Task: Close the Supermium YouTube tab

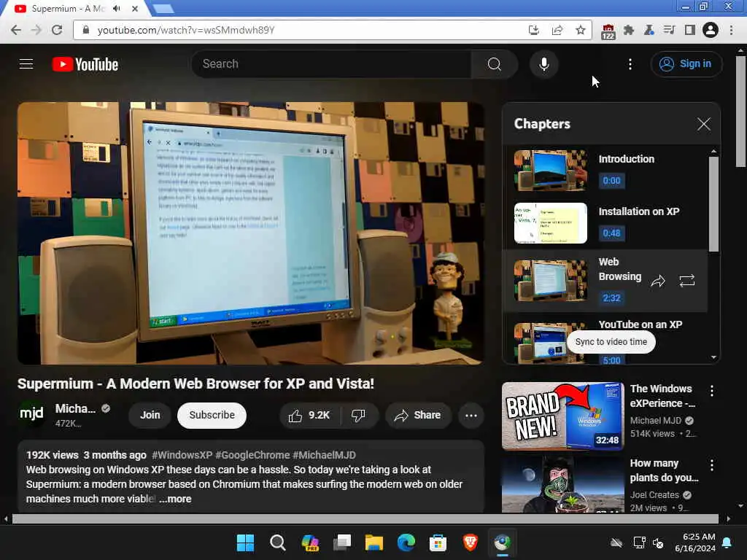Action: [x=135, y=9]
